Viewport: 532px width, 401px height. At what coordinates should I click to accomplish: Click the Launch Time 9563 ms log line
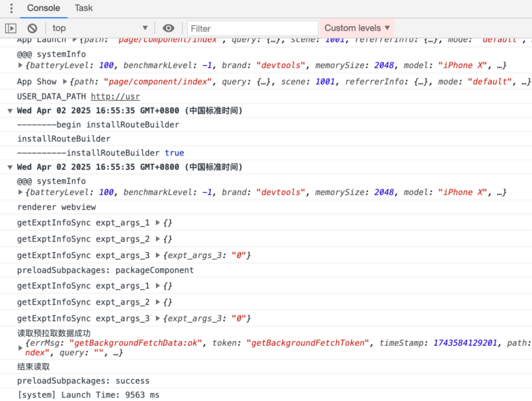88,395
